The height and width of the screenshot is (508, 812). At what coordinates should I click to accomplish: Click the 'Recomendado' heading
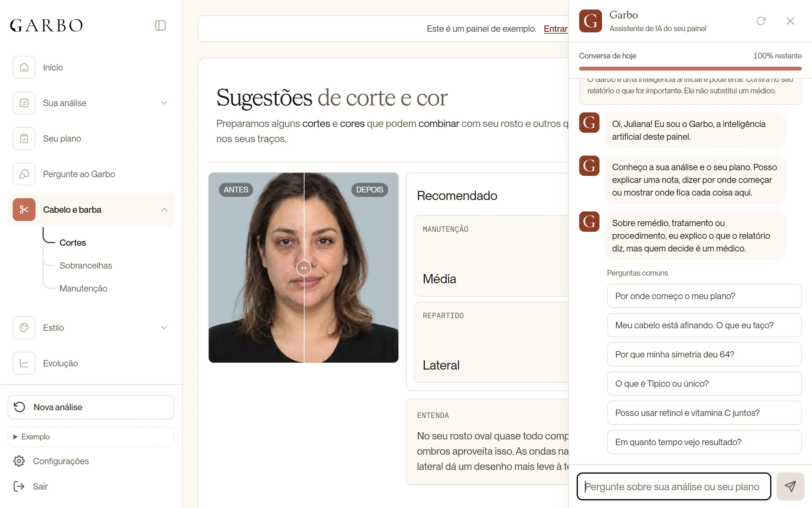[x=457, y=196]
